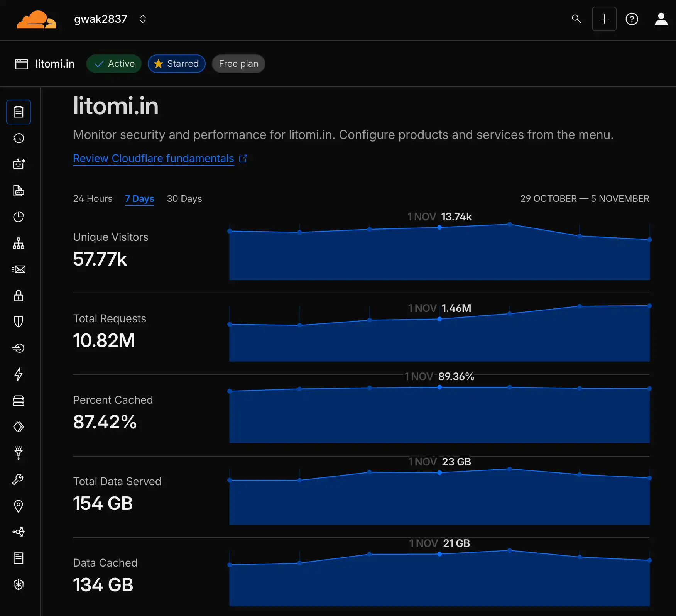
Task: Open the user profile menu
Action: (x=661, y=19)
